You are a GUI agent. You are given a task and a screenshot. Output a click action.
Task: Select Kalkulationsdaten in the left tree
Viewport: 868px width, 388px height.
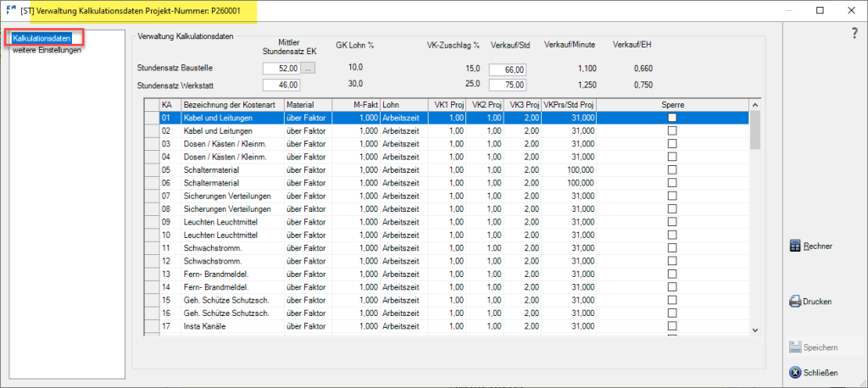pos(41,38)
